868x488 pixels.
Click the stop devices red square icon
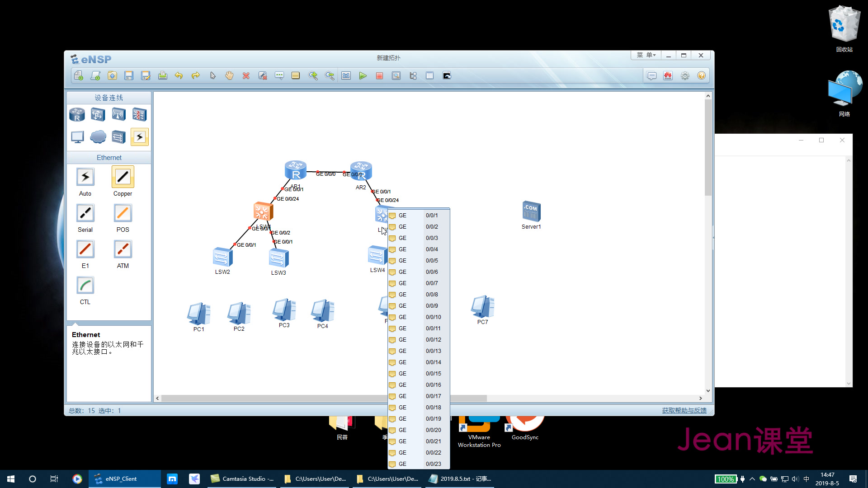[379, 76]
